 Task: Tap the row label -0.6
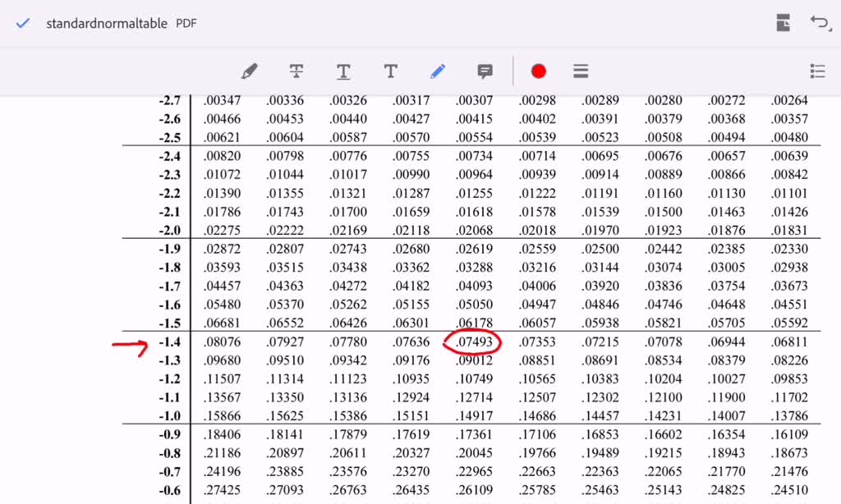169,491
